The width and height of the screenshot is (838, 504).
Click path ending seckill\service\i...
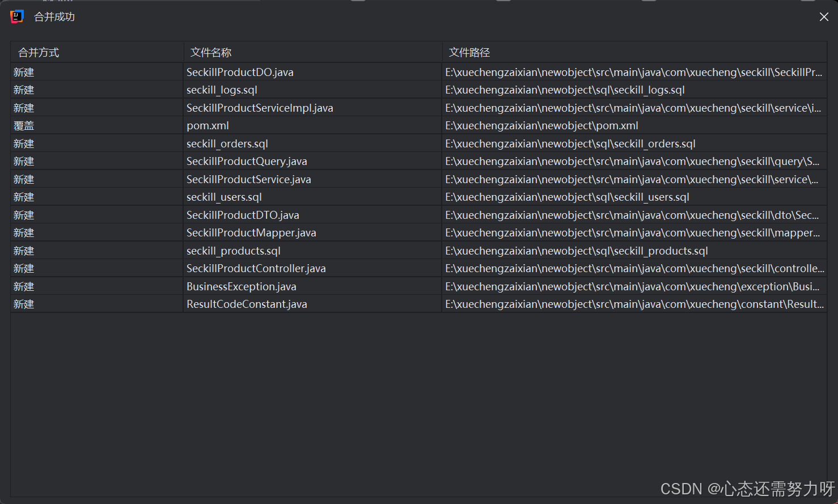pos(633,108)
